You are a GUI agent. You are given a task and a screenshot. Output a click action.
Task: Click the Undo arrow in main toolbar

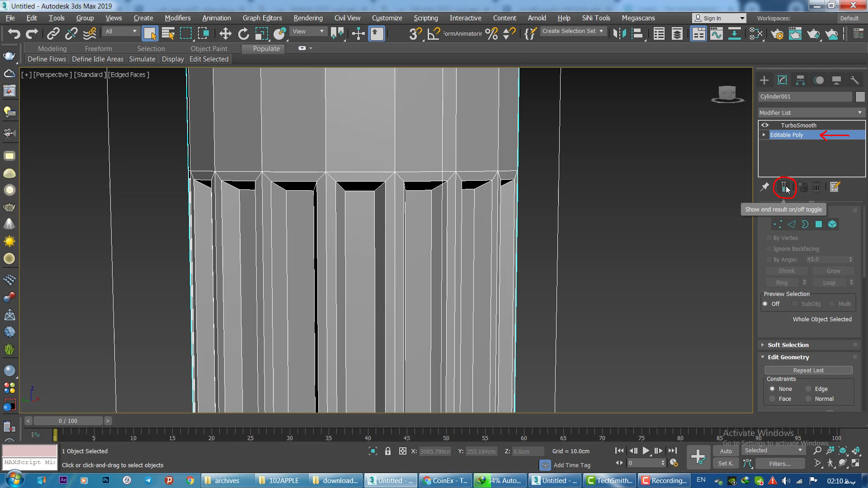pyautogui.click(x=14, y=34)
